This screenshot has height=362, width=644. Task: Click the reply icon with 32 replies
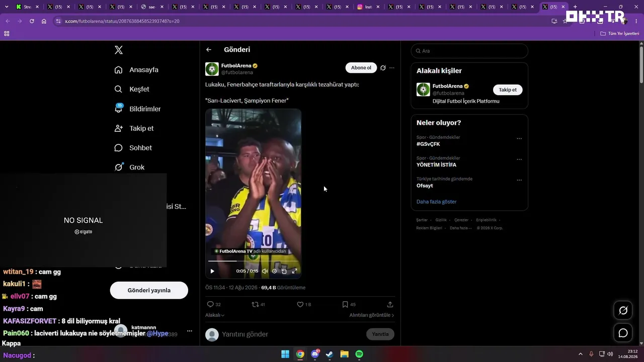coord(214,304)
